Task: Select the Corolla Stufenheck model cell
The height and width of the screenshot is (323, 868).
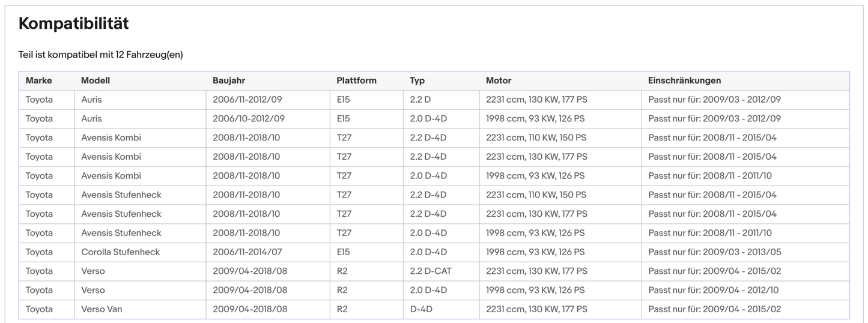Action: tap(121, 252)
